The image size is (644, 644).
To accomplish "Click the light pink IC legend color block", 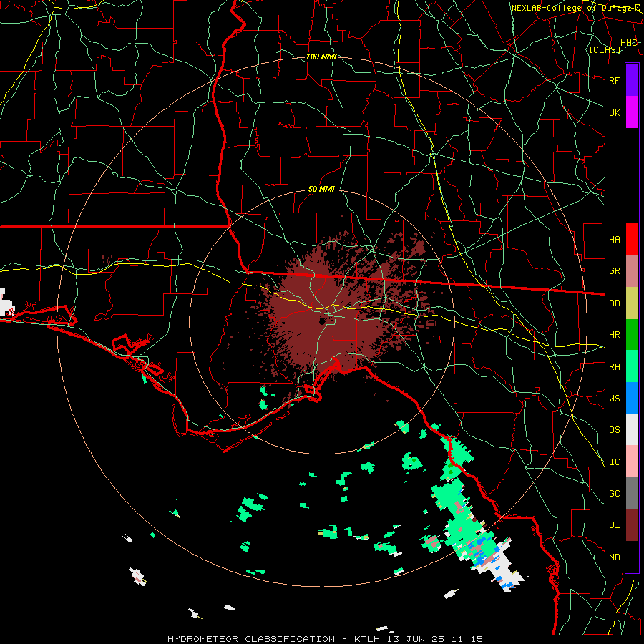I will [x=632, y=462].
